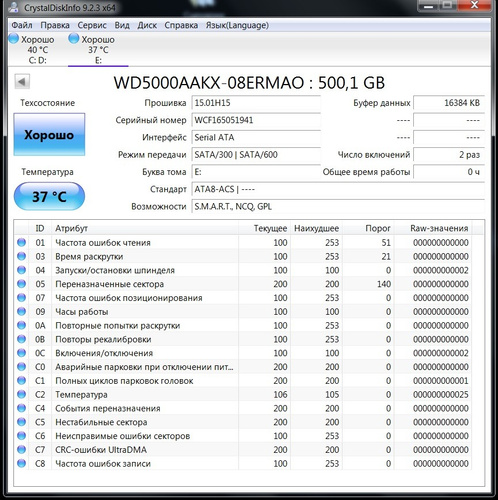Screen dimensions: 498x500
Task: Select the Переназначенные сектора row text
Action: point(109,284)
